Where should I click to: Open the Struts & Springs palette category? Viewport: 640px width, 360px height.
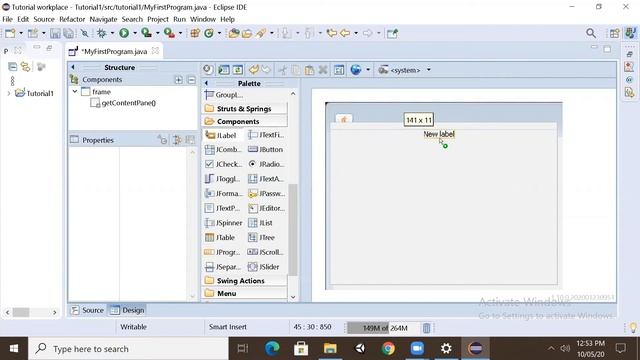244,109
